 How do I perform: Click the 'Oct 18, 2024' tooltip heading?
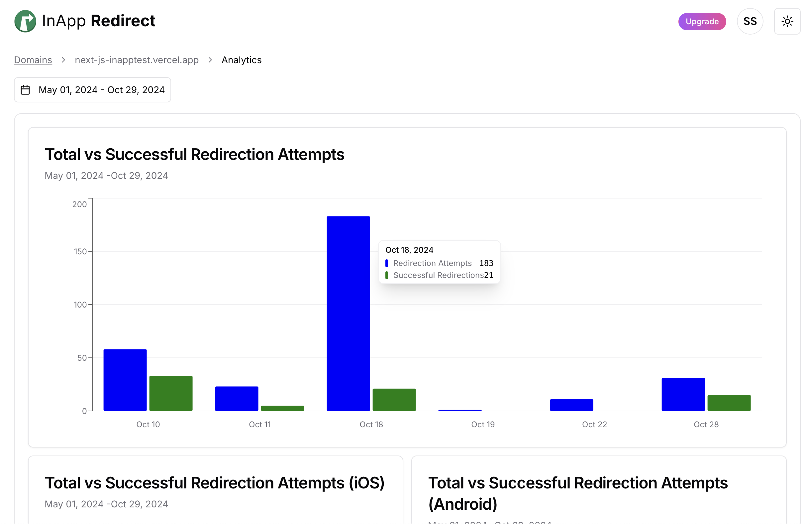[409, 250]
